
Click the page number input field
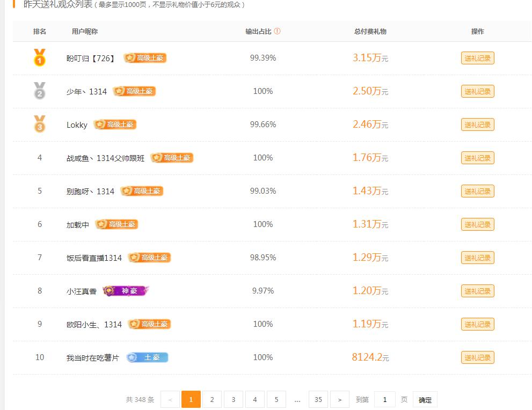pyautogui.click(x=384, y=399)
